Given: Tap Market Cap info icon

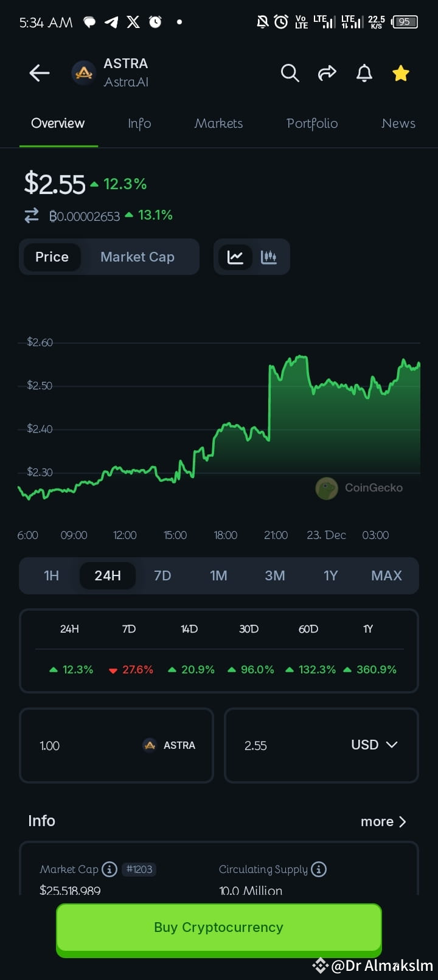Looking at the screenshot, I should pos(109,869).
